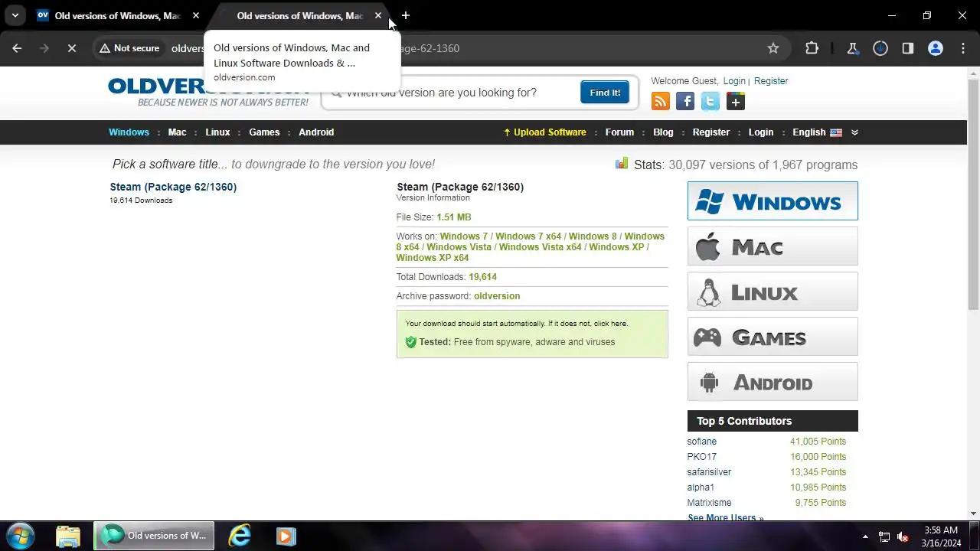Open the media player taskbar icon
The width and height of the screenshot is (980, 551).
286,536
